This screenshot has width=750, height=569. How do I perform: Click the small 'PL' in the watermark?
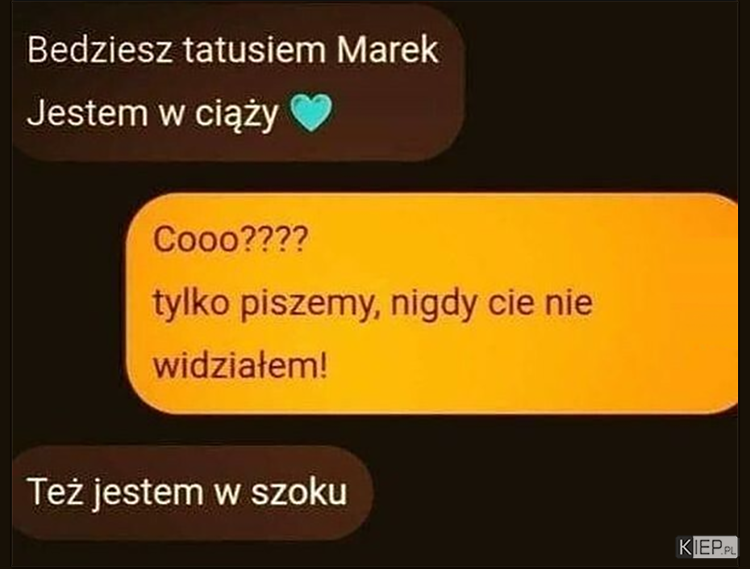tap(729, 550)
